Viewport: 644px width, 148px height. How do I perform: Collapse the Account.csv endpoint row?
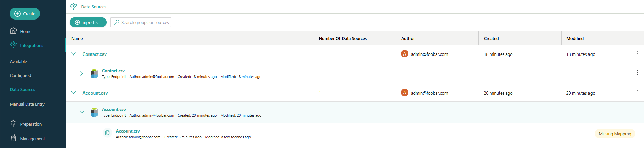tap(81, 112)
